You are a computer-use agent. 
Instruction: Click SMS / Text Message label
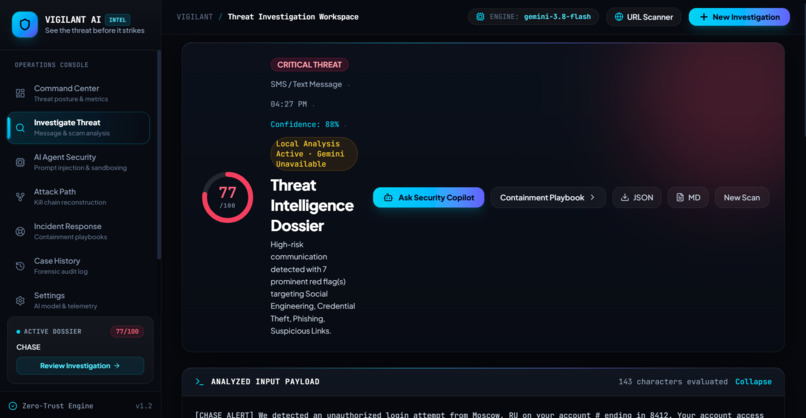[306, 84]
